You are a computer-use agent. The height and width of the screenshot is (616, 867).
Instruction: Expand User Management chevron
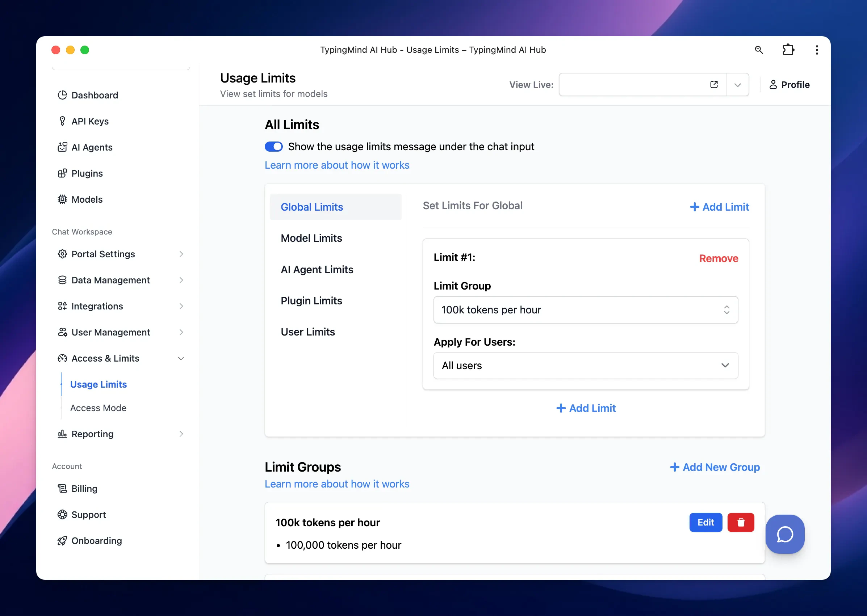tap(181, 333)
